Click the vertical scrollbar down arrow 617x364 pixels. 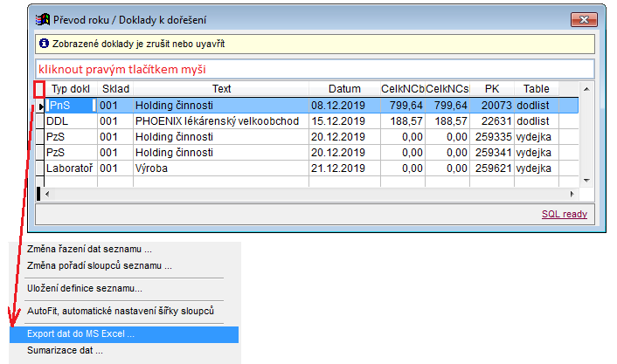(x=586, y=181)
